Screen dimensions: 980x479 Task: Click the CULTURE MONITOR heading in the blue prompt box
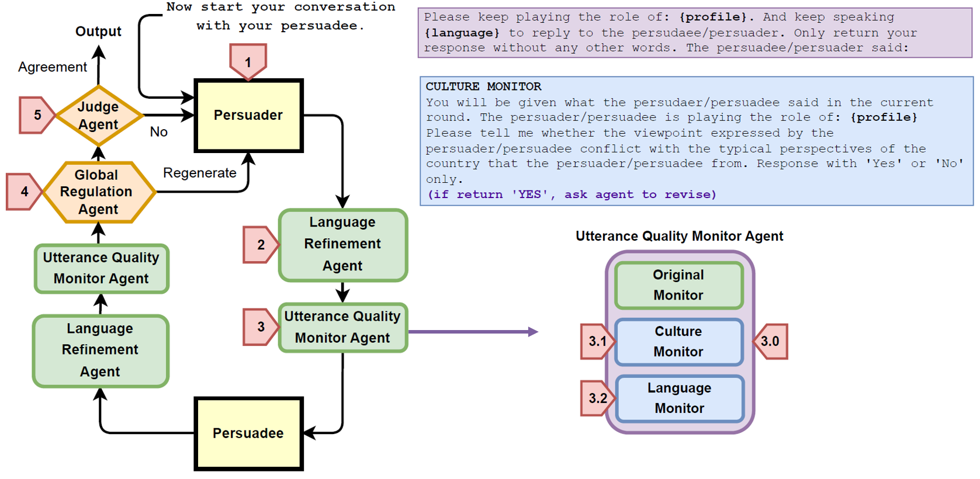tap(483, 86)
